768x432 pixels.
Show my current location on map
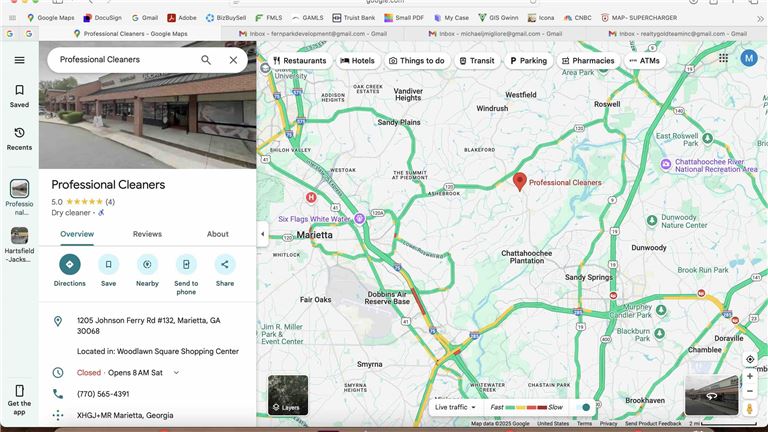click(750, 359)
